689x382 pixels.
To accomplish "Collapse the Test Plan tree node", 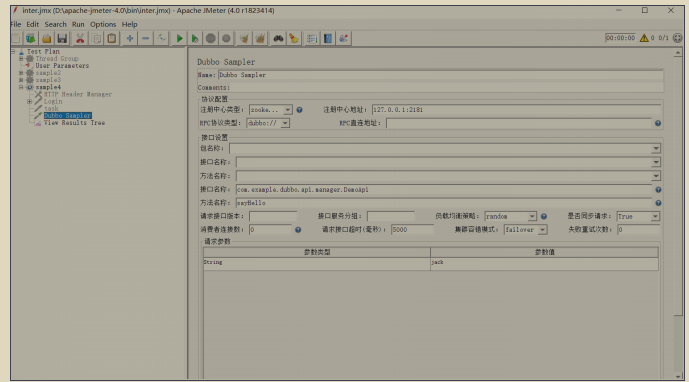I will [x=13, y=51].
